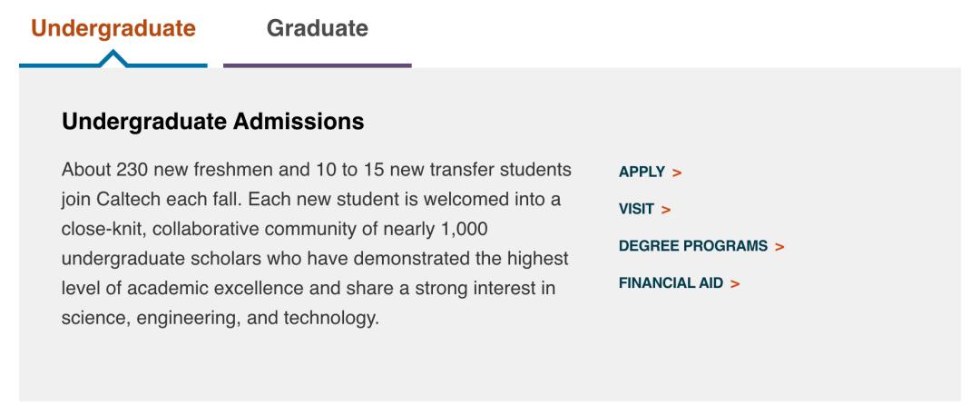Click the caret pointer under Undergraduate tab
980x415 pixels.
point(113,58)
